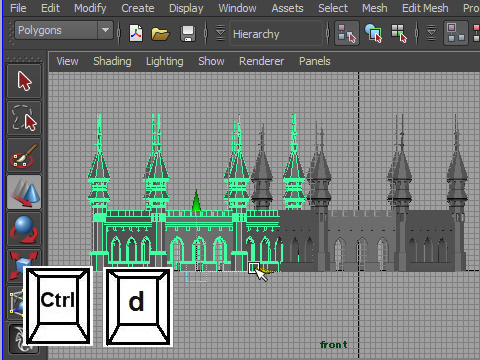Viewport: 480px width, 360px height.
Task: Open the viewport Show menu
Action: tap(211, 61)
